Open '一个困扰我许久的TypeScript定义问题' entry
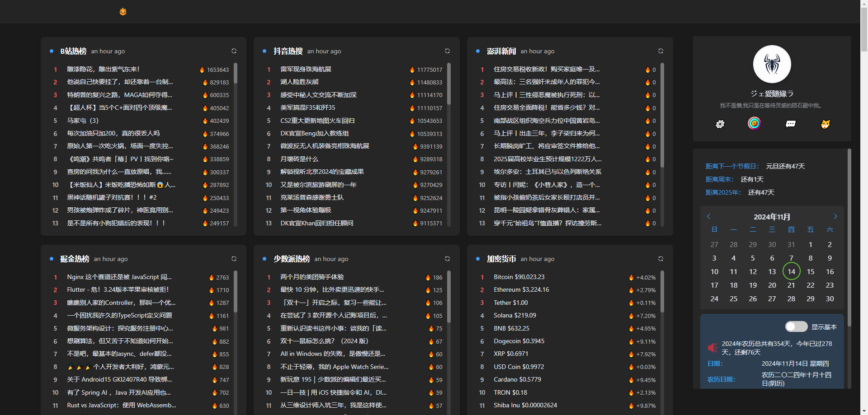 point(119,315)
